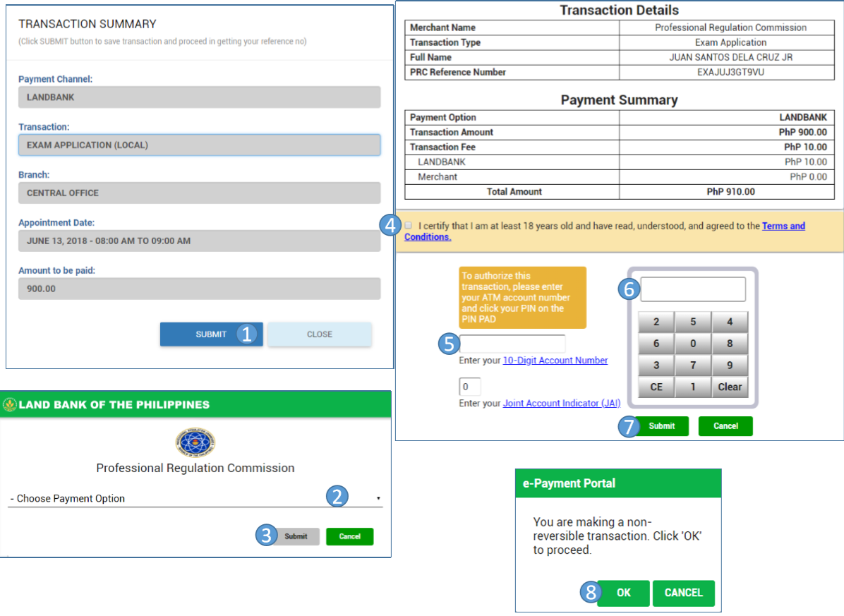Tap digit 7 on the PIN pad
Image resolution: width=844 pixels, height=616 pixels.
pyautogui.click(x=693, y=365)
